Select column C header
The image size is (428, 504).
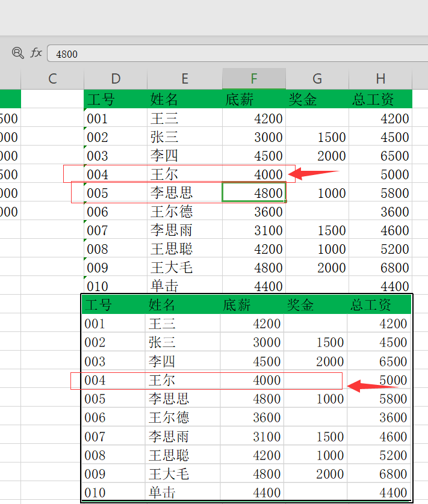coord(52,78)
